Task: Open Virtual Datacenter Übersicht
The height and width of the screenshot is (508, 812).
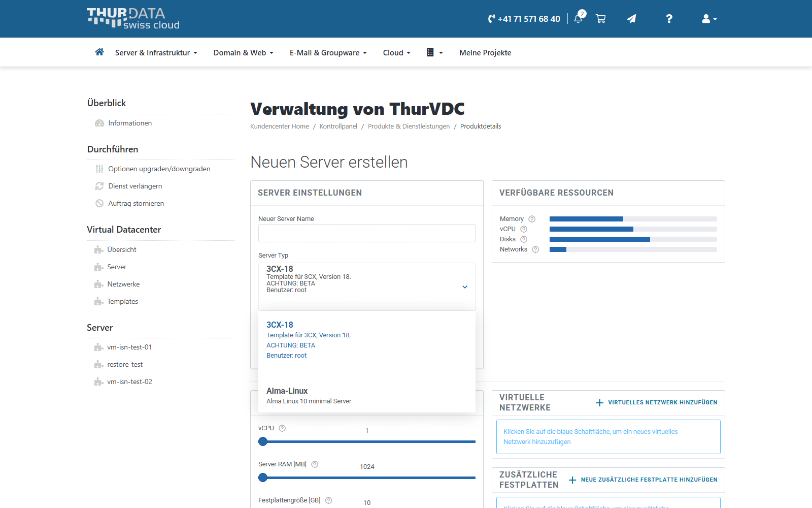Action: click(x=122, y=250)
